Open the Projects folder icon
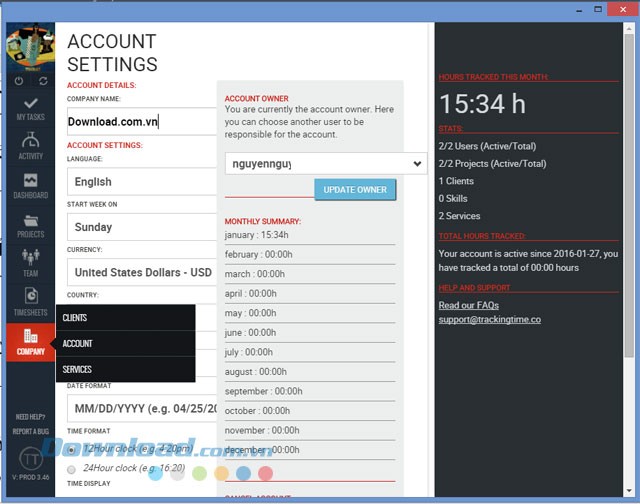Image resolution: width=640 pixels, height=504 pixels. point(30,224)
